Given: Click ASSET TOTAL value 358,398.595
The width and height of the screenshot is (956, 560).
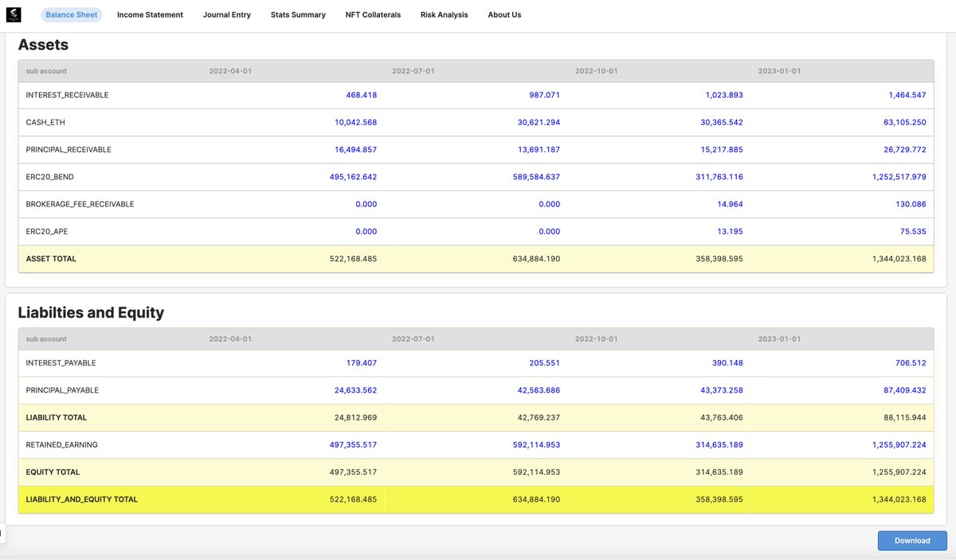Looking at the screenshot, I should (x=719, y=259).
